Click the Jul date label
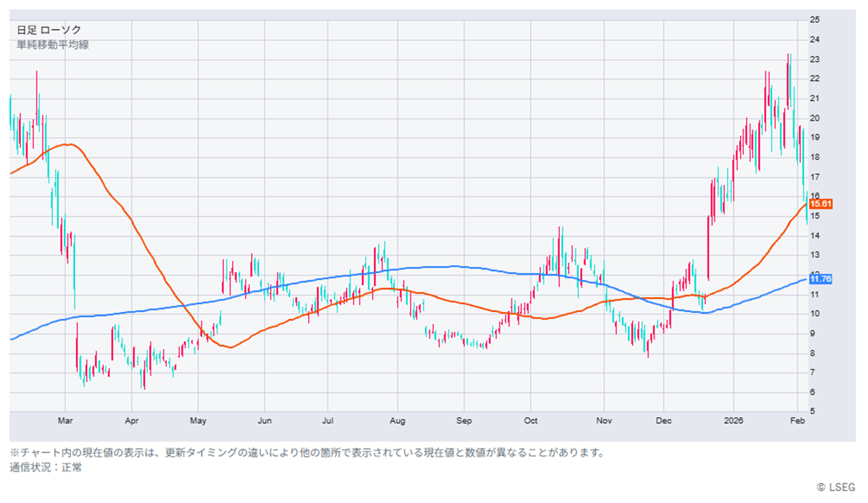Viewport: 868px width, 503px height. pos(327,421)
